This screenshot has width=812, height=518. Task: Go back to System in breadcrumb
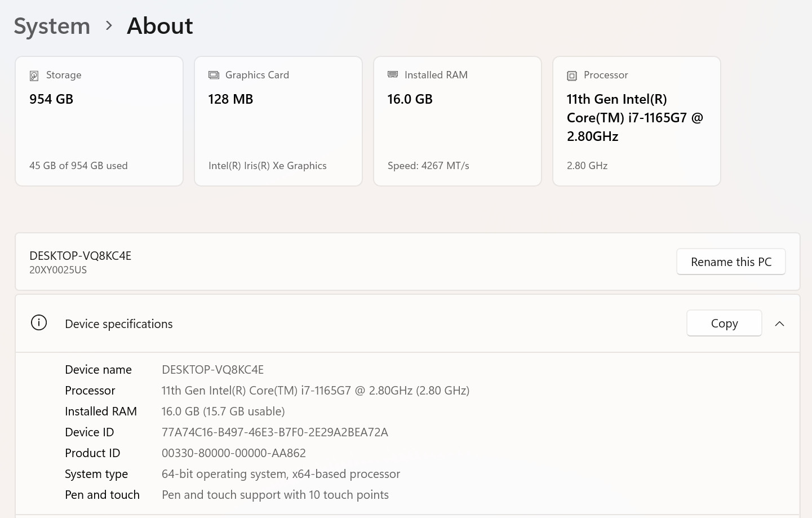point(52,26)
